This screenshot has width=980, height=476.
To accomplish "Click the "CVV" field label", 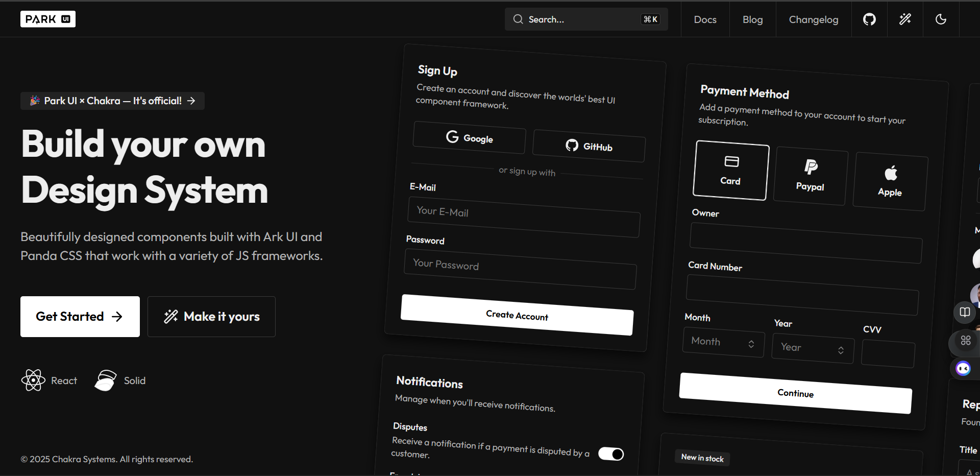I will (x=872, y=329).
